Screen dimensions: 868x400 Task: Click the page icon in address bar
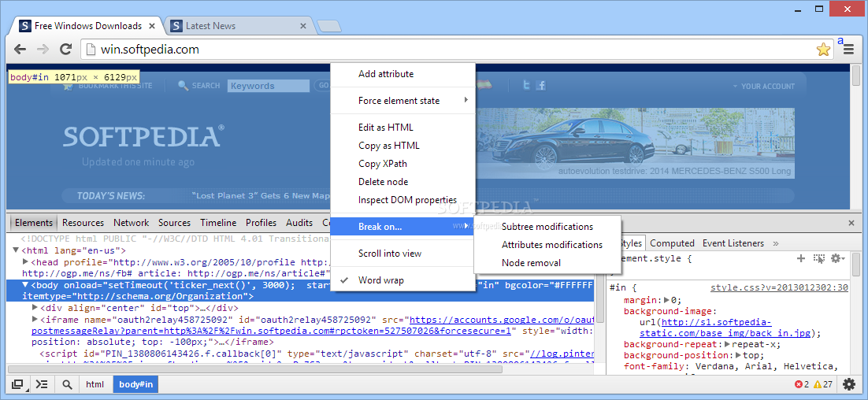(91, 50)
